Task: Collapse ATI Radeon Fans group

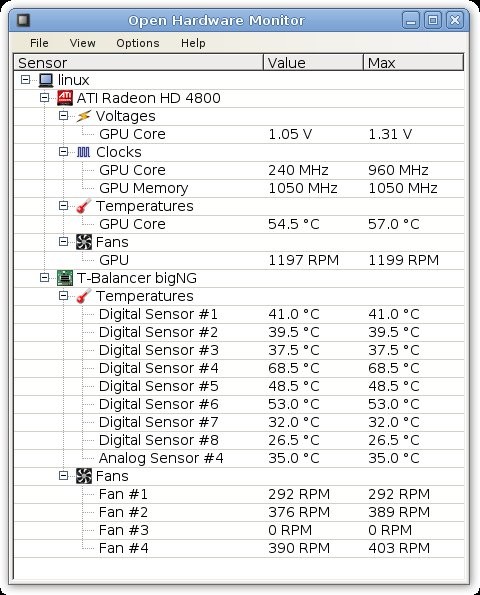Action: click(x=63, y=242)
